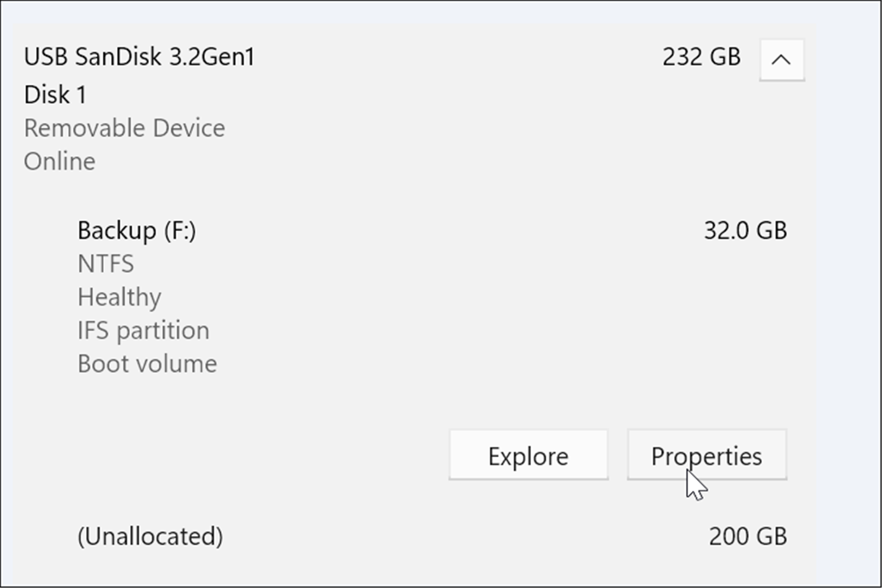Click the Healthy status text
Viewport: 882px width, 588px height.
click(x=119, y=297)
